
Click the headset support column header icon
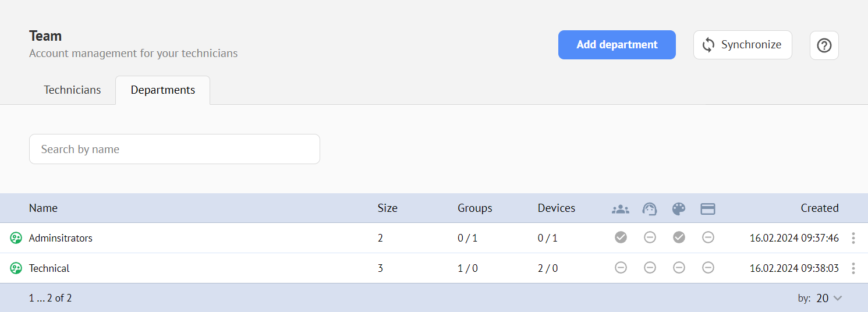(650, 208)
